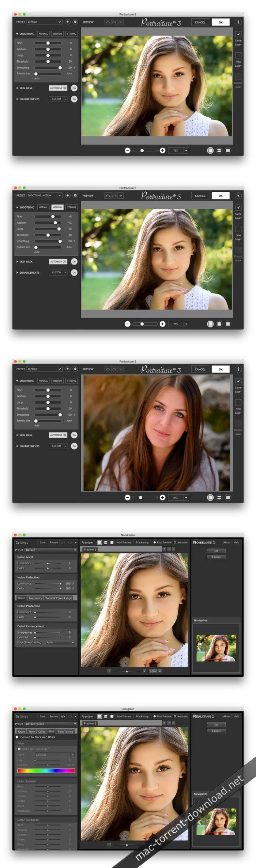Select horizontal split preview in top Portraiture window
Screen dimensions: 256x868
click(x=219, y=150)
